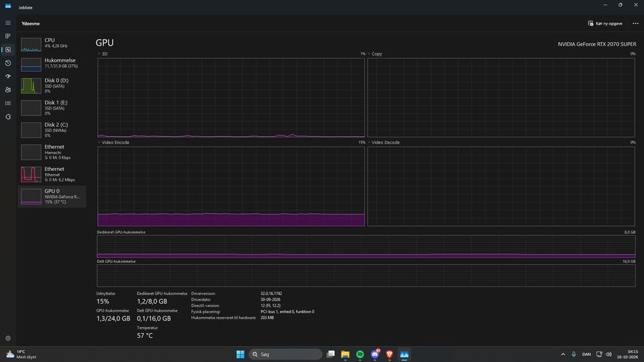The height and width of the screenshot is (362, 644).
Task: Click the Disk 0 mini graph thumbnail
Action: click(32, 86)
